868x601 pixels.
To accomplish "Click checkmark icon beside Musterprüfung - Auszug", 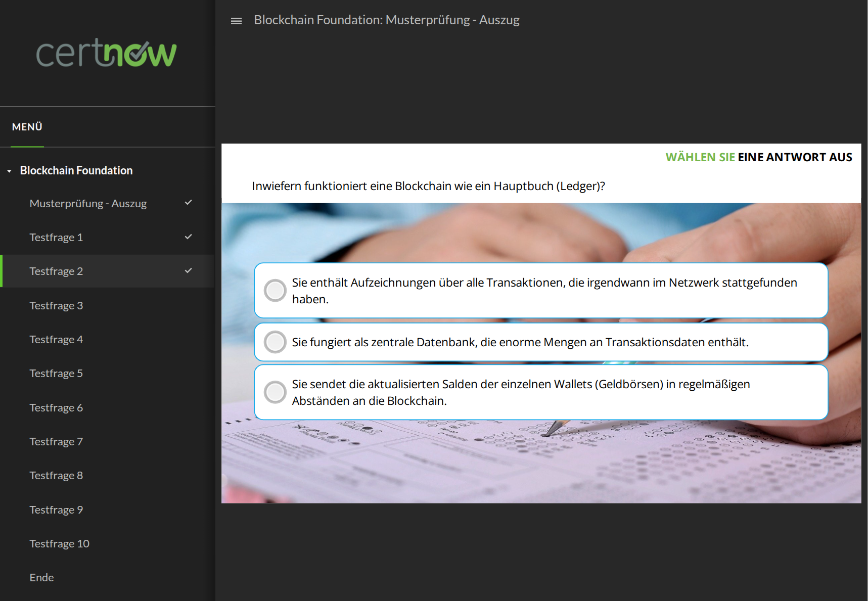I will (188, 203).
